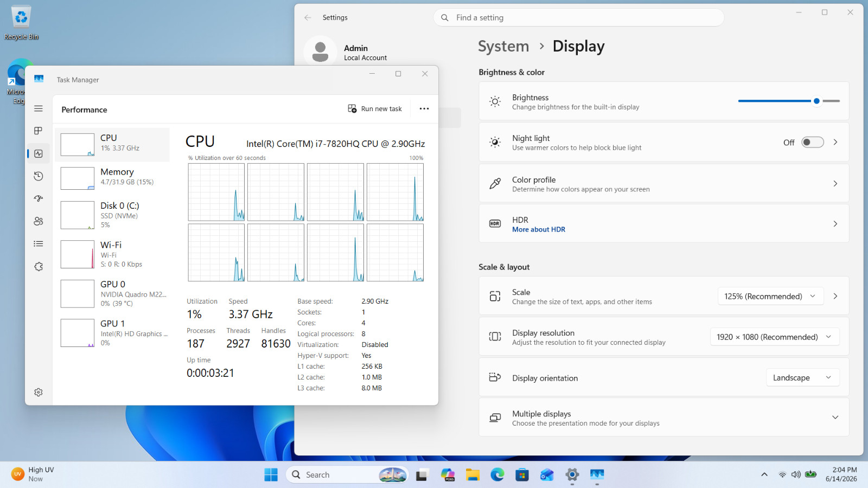Click taskbar Search box

coord(347,474)
